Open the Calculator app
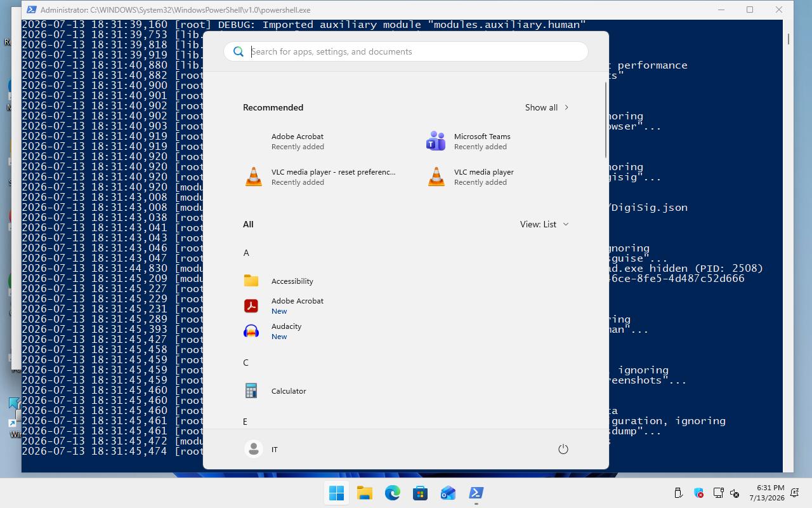Screen dimensions: 812x508 coord(406,391)
